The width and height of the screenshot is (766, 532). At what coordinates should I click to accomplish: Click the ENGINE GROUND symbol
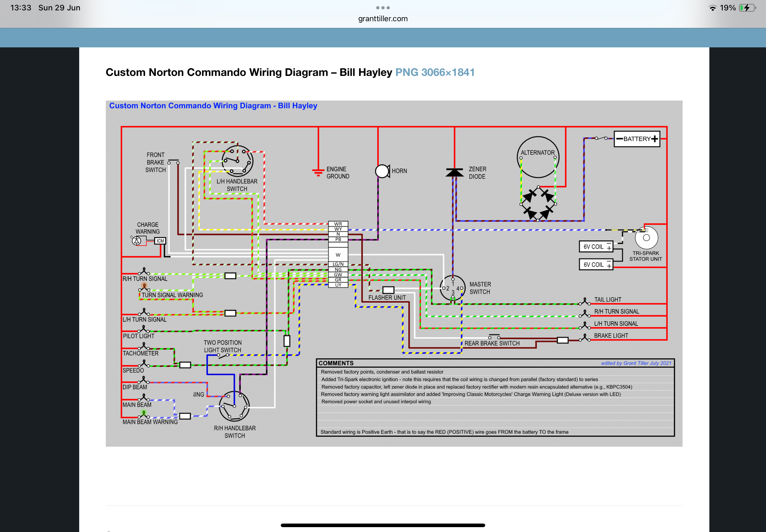318,172
